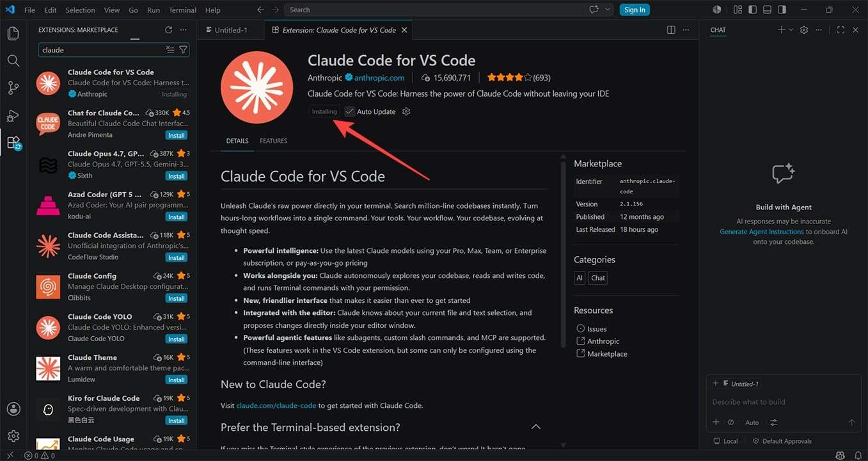Viewport: 868px width, 461px height.
Task: Open the Default Approvals picker
Action: tap(782, 441)
